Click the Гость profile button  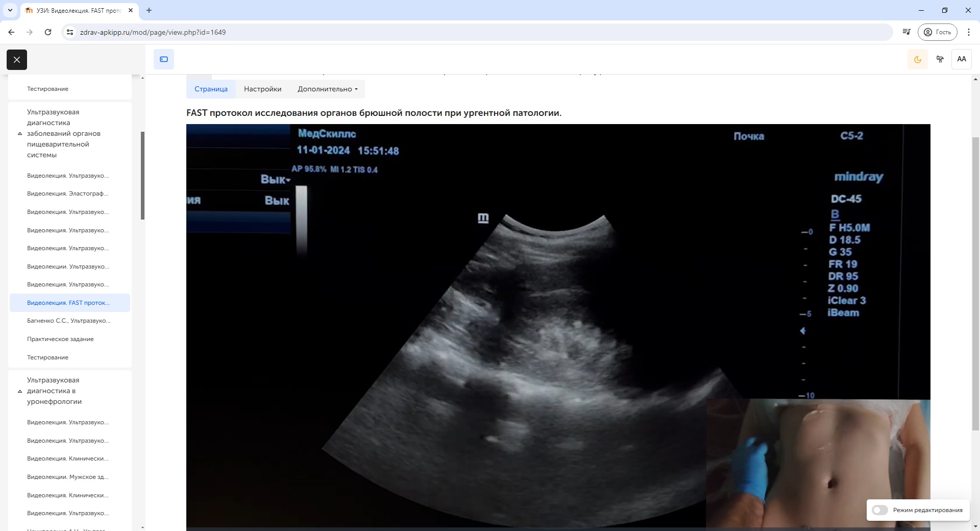click(938, 32)
